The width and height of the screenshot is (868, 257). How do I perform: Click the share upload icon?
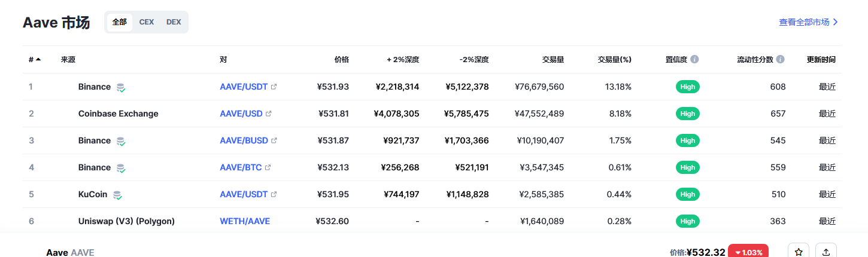pyautogui.click(x=826, y=252)
